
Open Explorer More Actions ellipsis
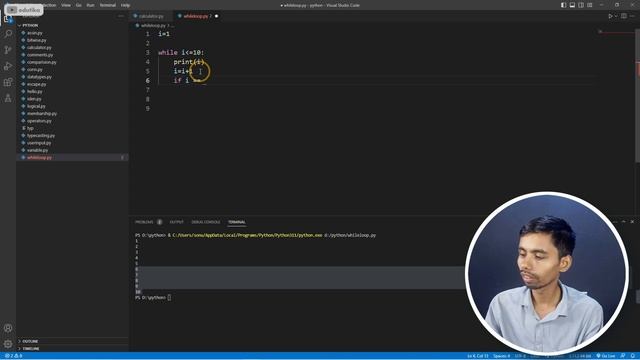point(121,16)
